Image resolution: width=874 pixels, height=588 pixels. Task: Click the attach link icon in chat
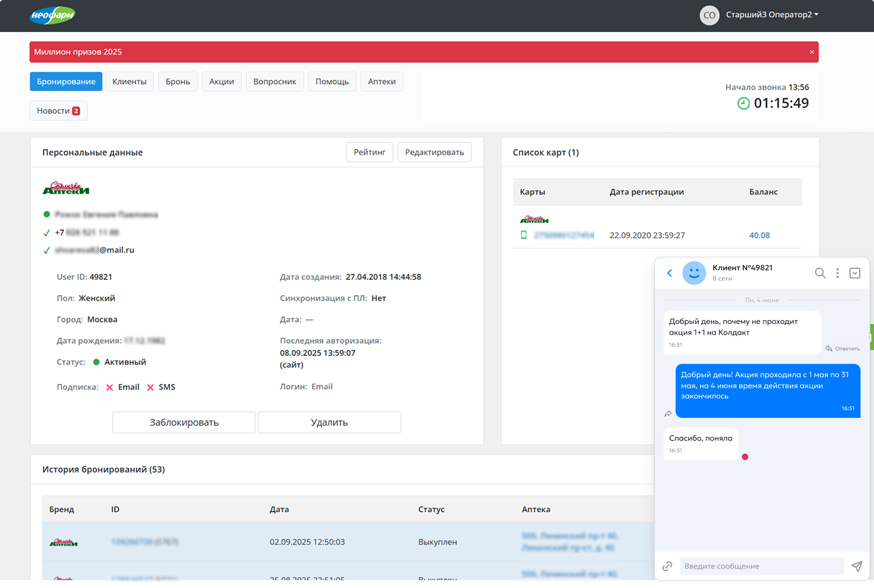pos(667,566)
